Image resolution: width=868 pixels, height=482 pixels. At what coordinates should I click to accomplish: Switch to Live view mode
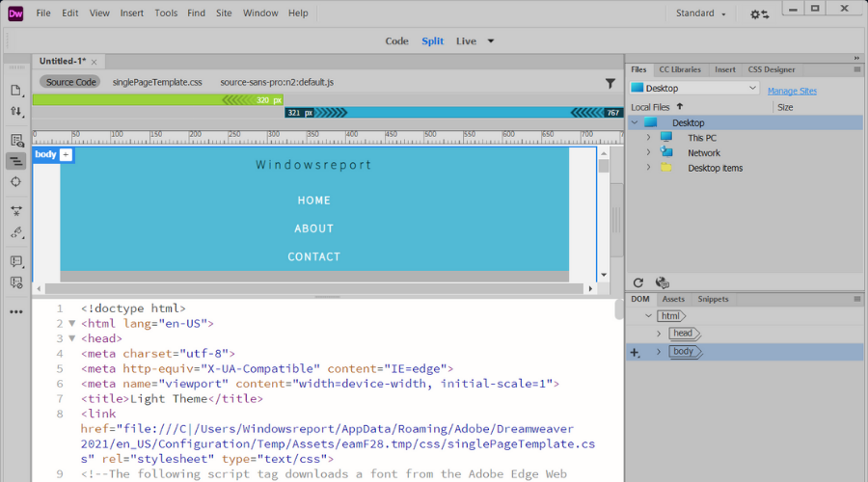[x=466, y=41]
